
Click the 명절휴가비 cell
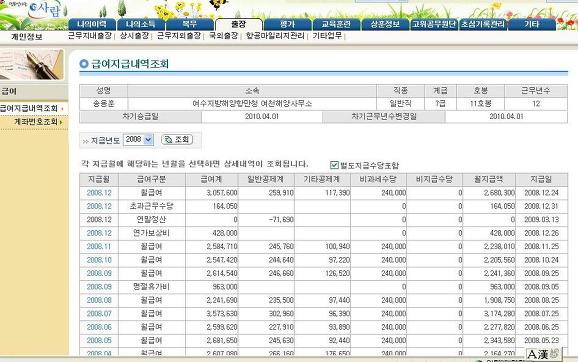pos(152,287)
